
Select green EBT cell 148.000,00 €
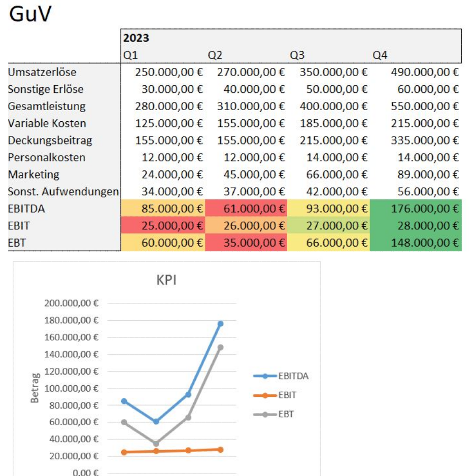tap(416, 242)
